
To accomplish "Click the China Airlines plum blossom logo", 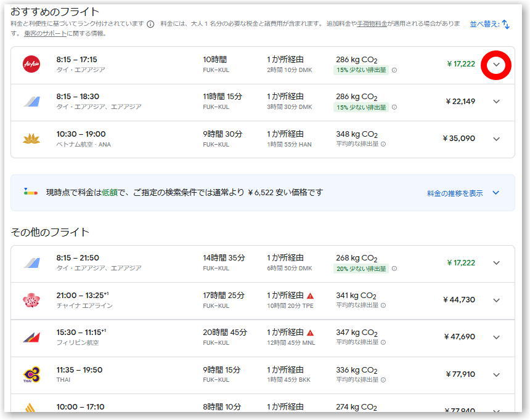I will click(31, 300).
